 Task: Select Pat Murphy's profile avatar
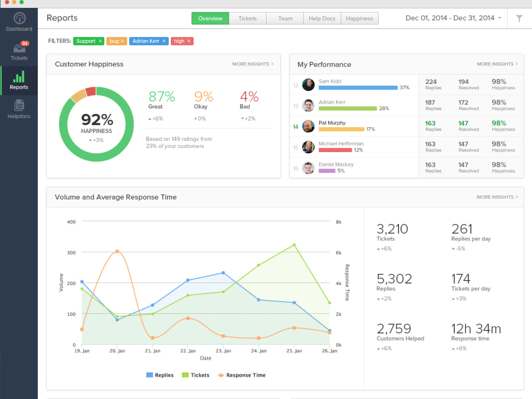(308, 126)
